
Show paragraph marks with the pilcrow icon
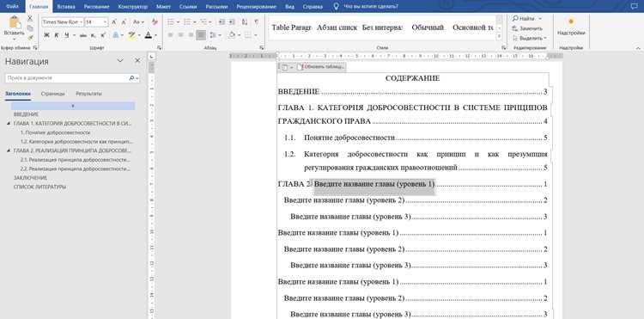click(256, 21)
